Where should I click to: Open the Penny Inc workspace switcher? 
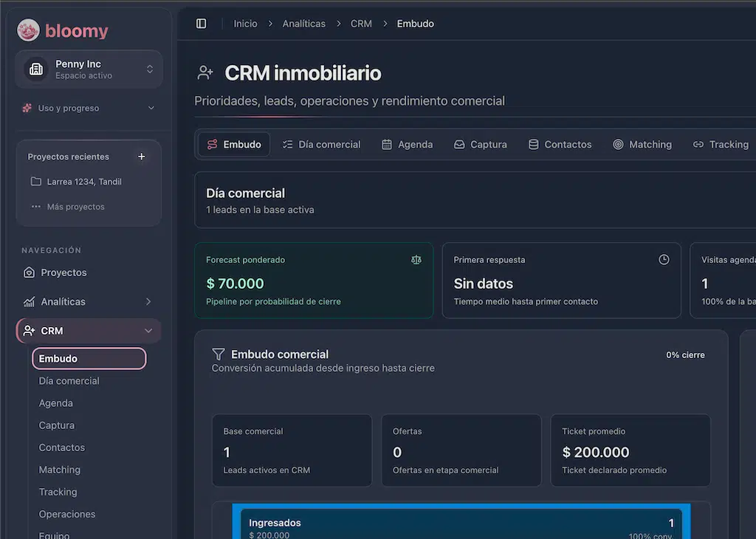[89, 69]
